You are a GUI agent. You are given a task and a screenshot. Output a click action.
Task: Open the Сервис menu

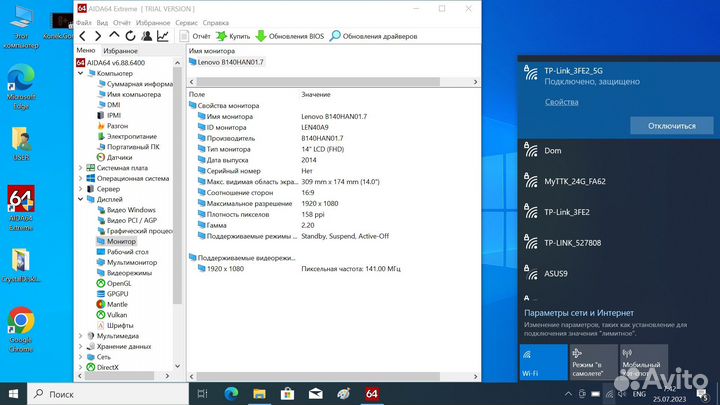pyautogui.click(x=186, y=22)
